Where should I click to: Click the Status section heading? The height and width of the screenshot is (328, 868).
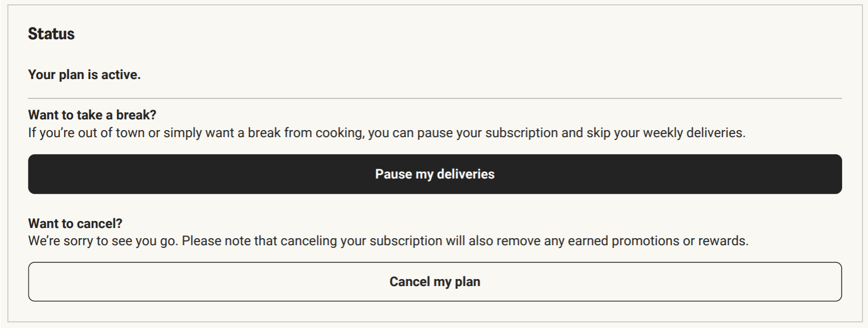pyautogui.click(x=51, y=34)
